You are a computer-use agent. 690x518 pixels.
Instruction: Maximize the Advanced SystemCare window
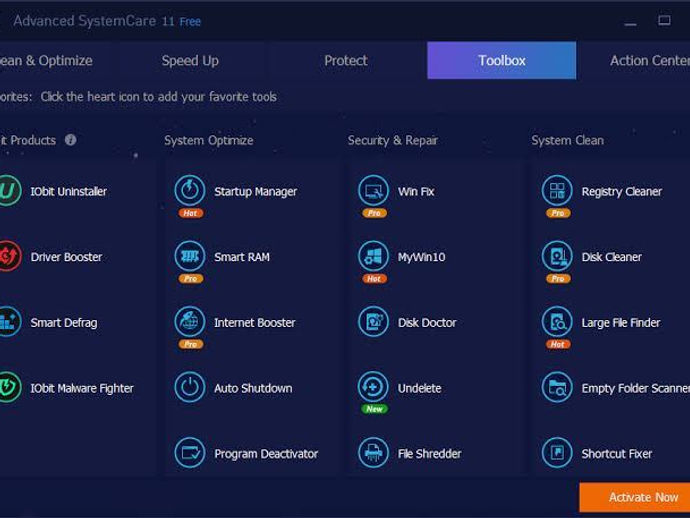664,20
